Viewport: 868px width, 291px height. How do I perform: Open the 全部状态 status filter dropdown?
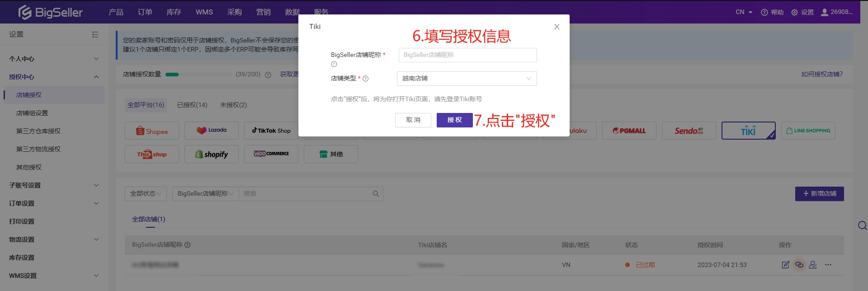pos(146,194)
